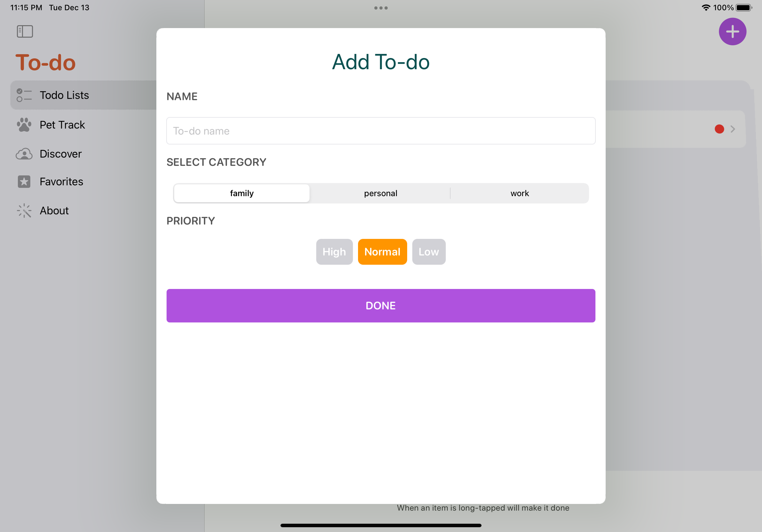Screen dimensions: 762x532
Task: Select the About section icon
Action: point(24,210)
